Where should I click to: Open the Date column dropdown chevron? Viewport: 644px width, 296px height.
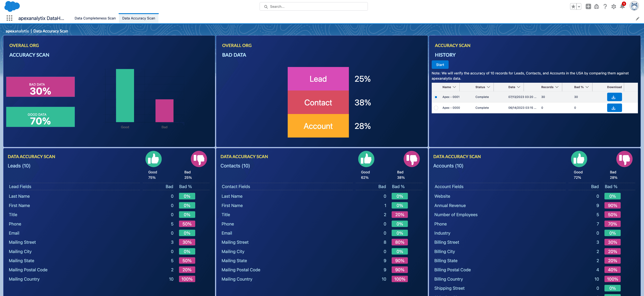(519, 87)
